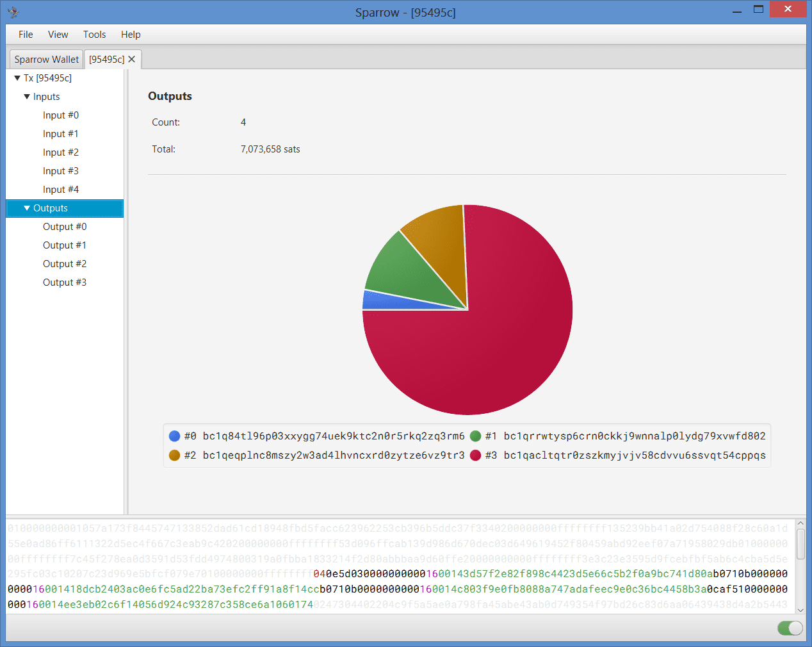Click the red legend dot for output #3

pyautogui.click(x=475, y=455)
